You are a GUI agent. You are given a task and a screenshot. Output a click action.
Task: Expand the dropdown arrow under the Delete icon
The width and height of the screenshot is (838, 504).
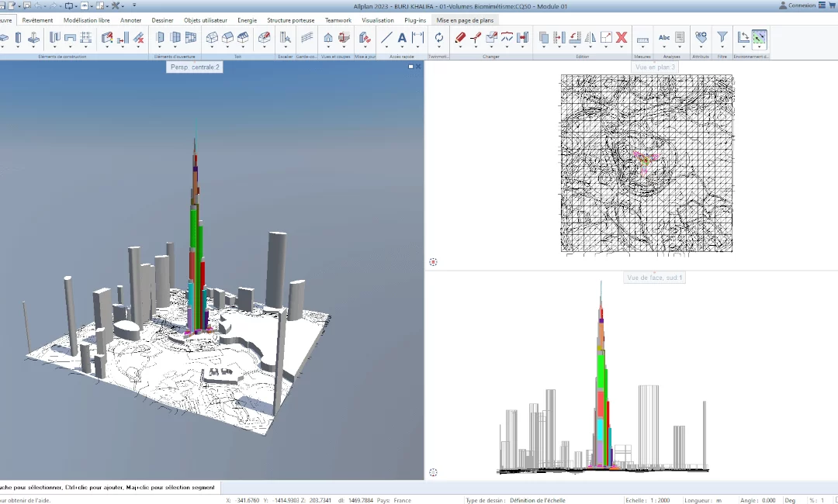621,48
